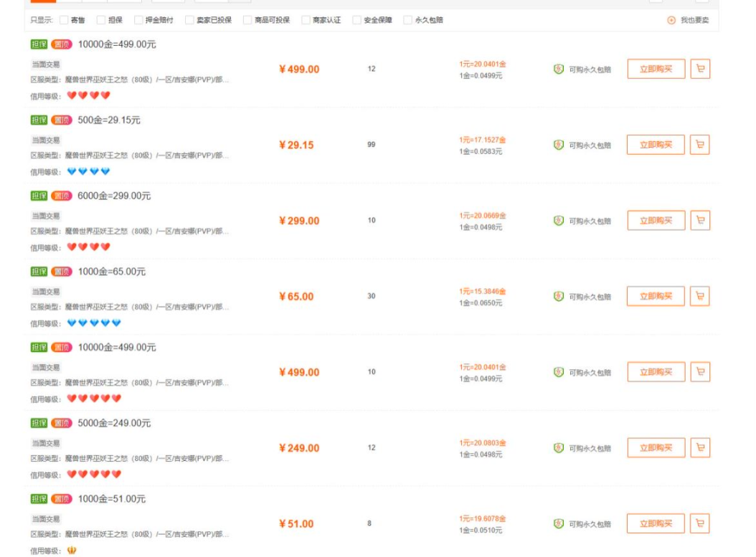The image size is (756, 557).
Task: Click 立即购买 on the ¥29.15 listing
Action: pos(655,144)
